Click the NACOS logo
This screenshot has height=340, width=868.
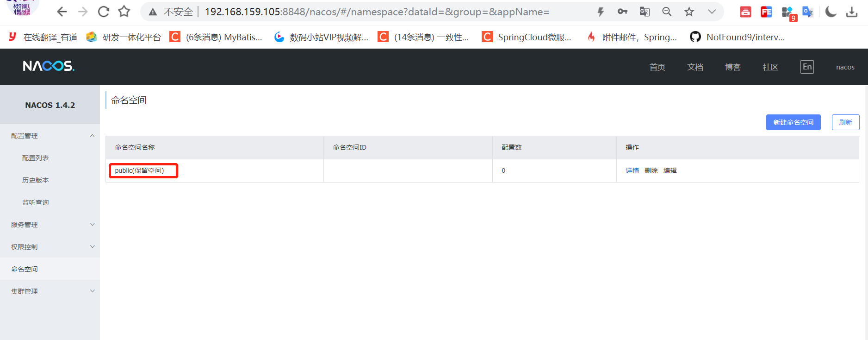click(x=49, y=66)
